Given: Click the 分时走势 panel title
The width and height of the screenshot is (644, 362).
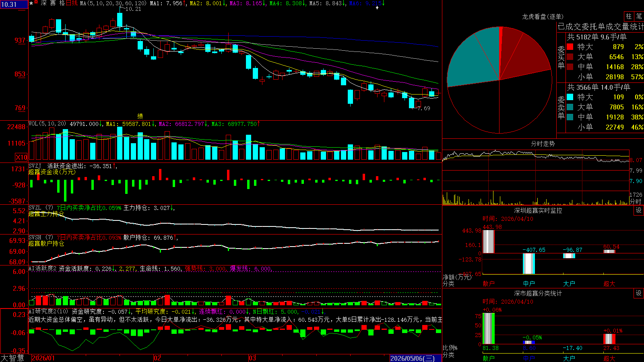Looking at the screenshot, I should [x=543, y=144].
